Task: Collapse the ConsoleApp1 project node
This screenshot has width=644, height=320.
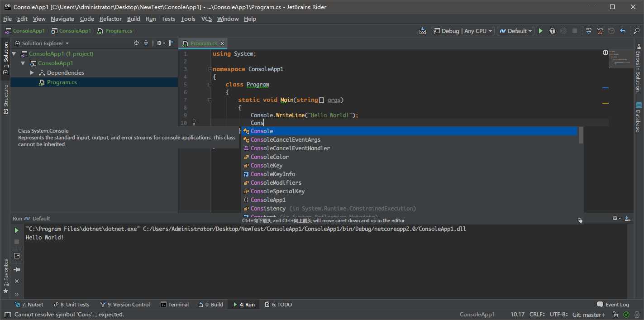Action: click(23, 63)
